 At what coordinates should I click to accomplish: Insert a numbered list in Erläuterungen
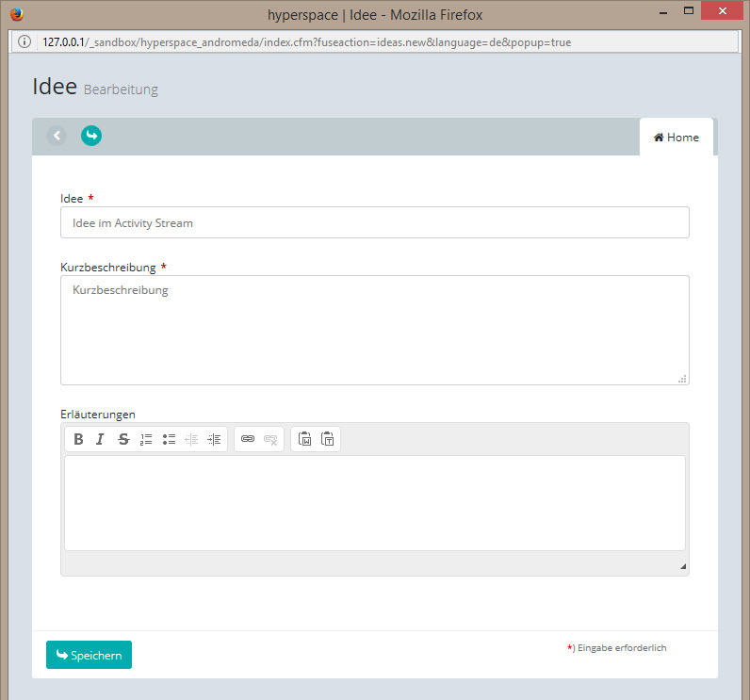(x=146, y=439)
